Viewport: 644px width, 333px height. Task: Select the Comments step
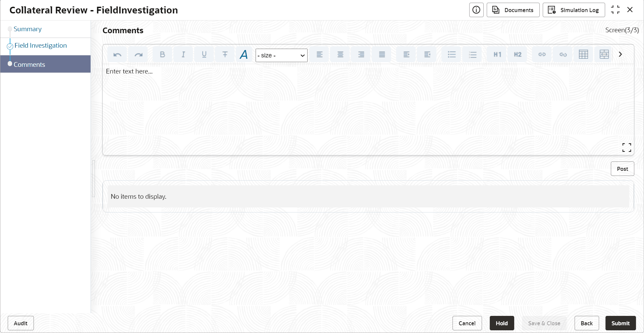46,64
